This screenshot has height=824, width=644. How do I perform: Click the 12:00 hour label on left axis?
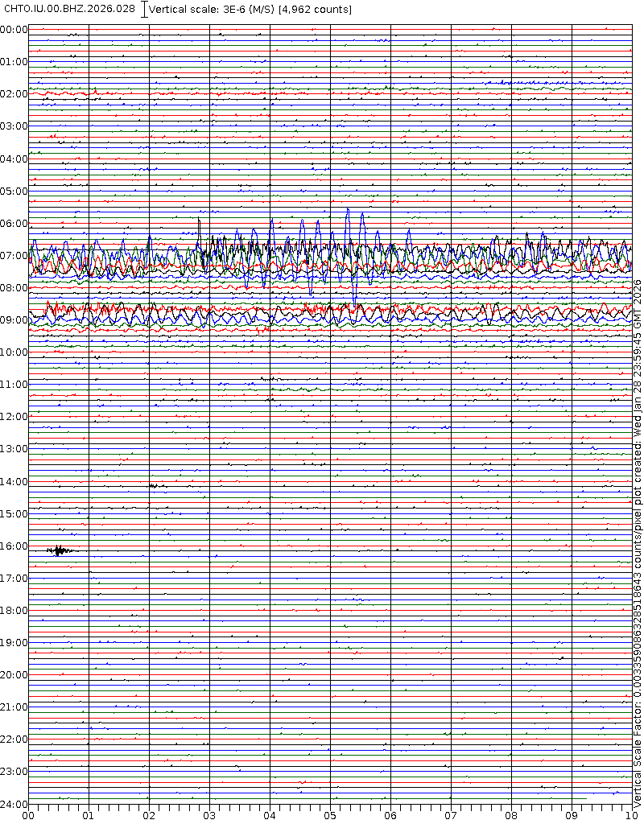pyautogui.click(x=14, y=417)
